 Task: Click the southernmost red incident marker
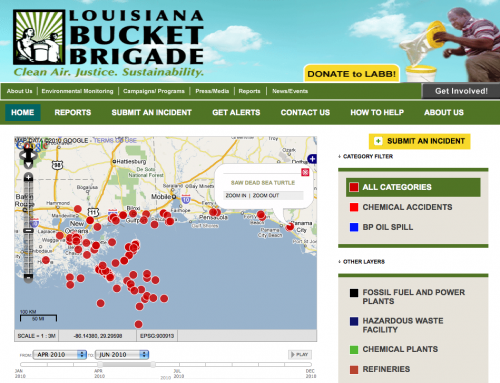(139, 324)
